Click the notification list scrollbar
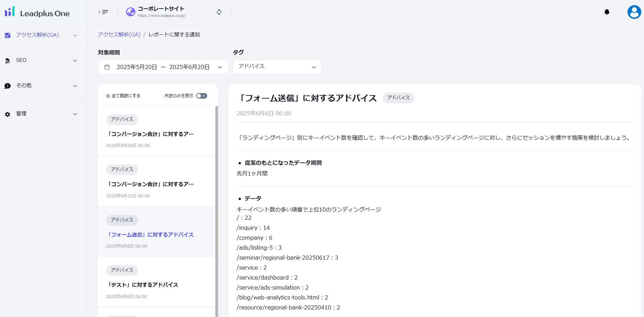 coord(217,211)
